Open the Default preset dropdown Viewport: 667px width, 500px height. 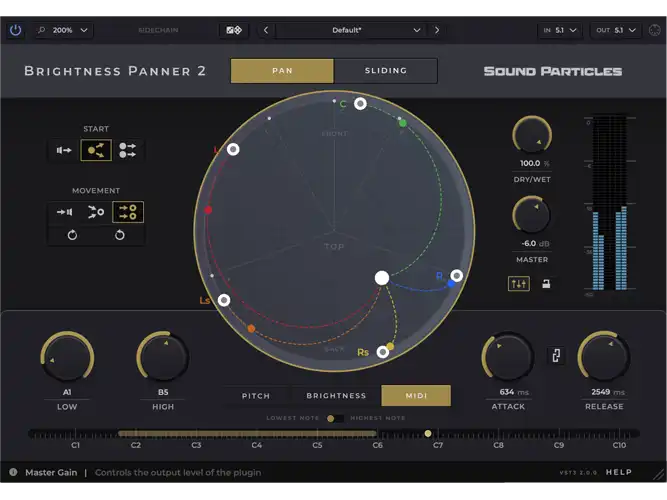350,30
